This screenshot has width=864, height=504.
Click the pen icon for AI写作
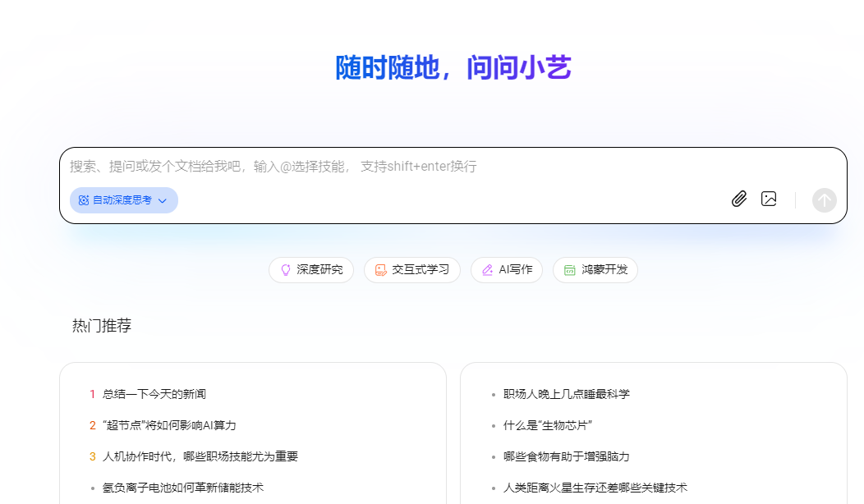pyautogui.click(x=488, y=270)
